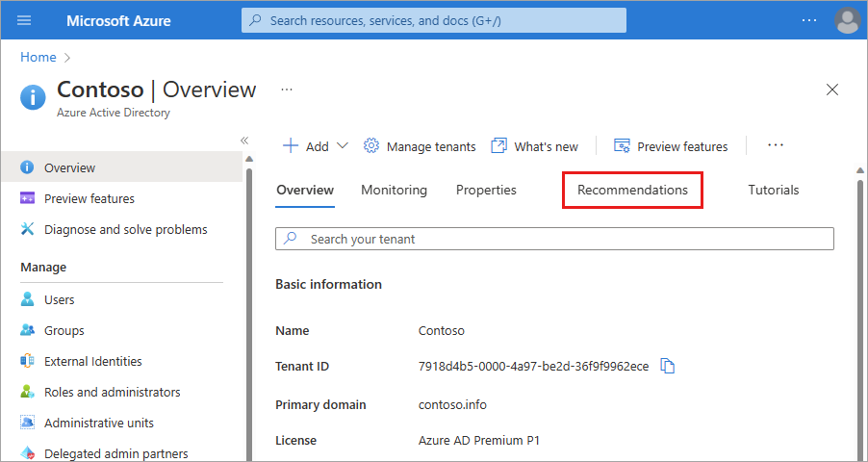Click the Contoso info icon in header

[34, 97]
